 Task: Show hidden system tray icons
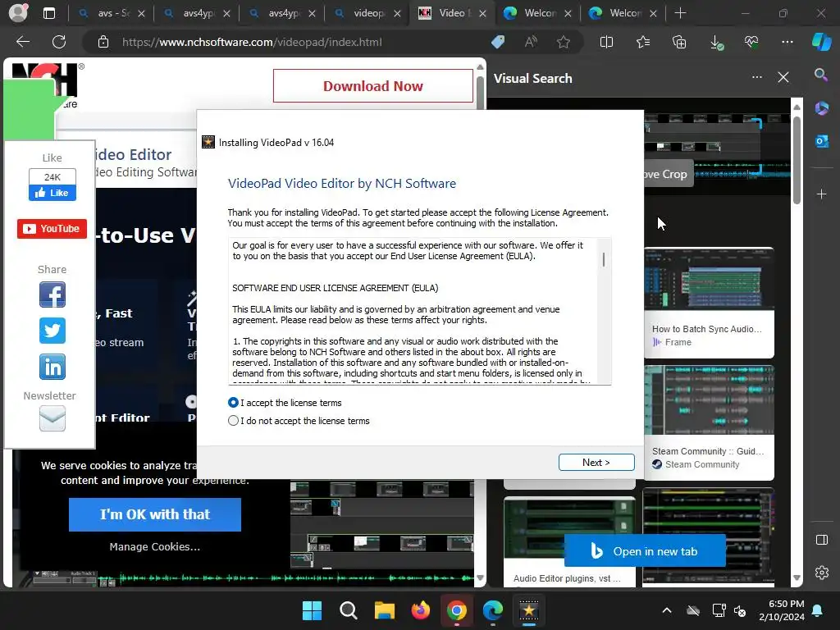pos(666,610)
